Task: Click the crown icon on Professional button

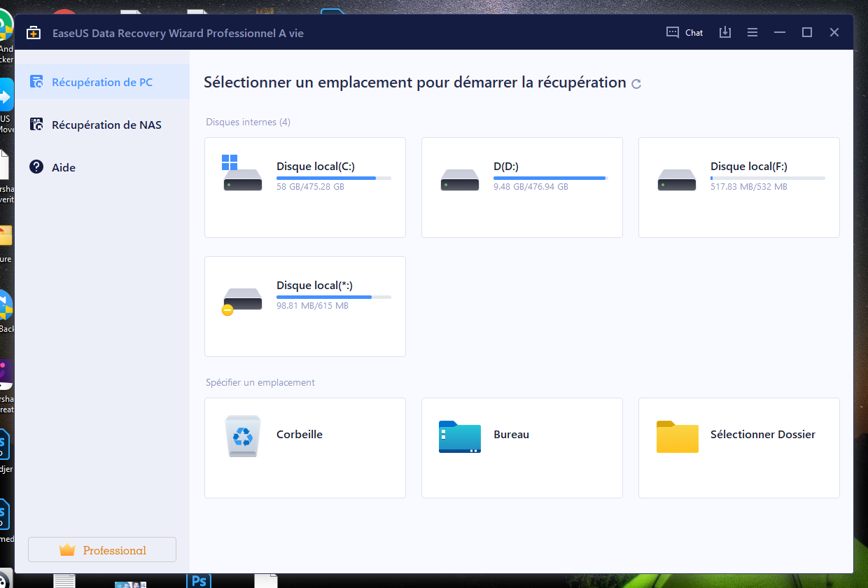Action: tap(67, 550)
